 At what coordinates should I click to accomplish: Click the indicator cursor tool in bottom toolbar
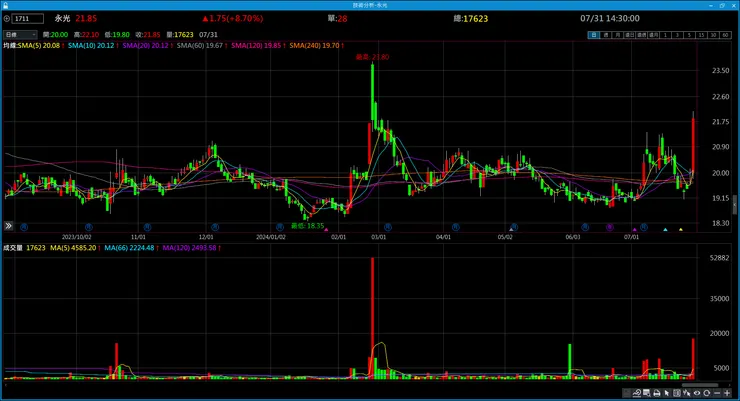687,393
